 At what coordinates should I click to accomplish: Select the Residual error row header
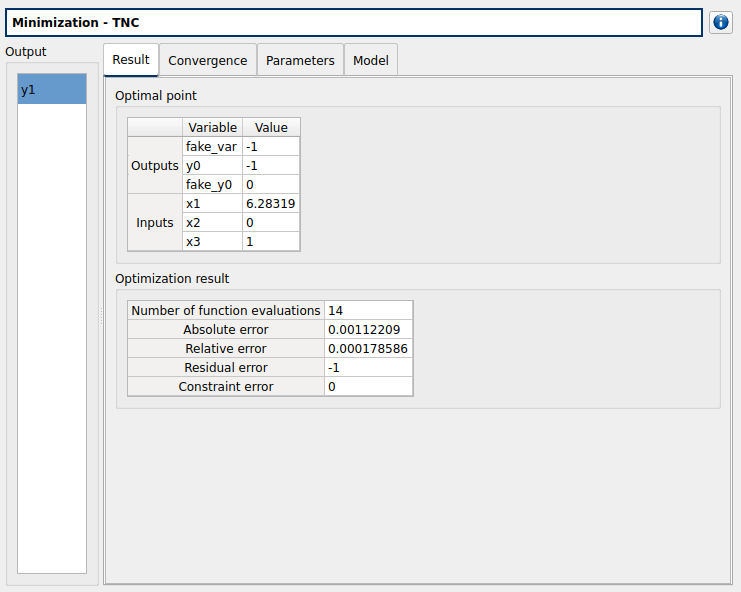[226, 368]
